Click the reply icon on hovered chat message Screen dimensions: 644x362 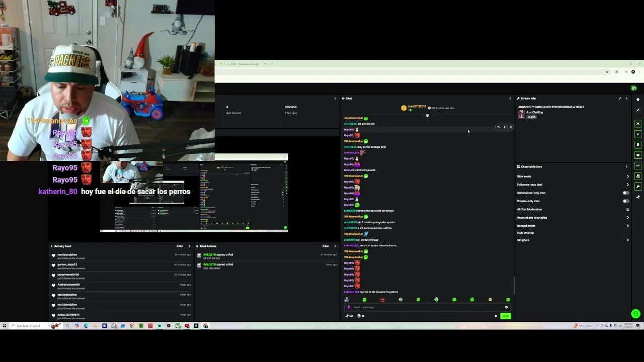[498, 127]
